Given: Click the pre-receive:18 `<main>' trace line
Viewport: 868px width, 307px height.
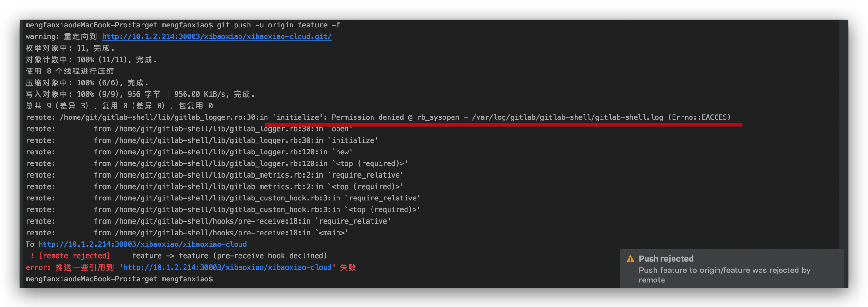Looking at the screenshot, I should click(x=187, y=233).
